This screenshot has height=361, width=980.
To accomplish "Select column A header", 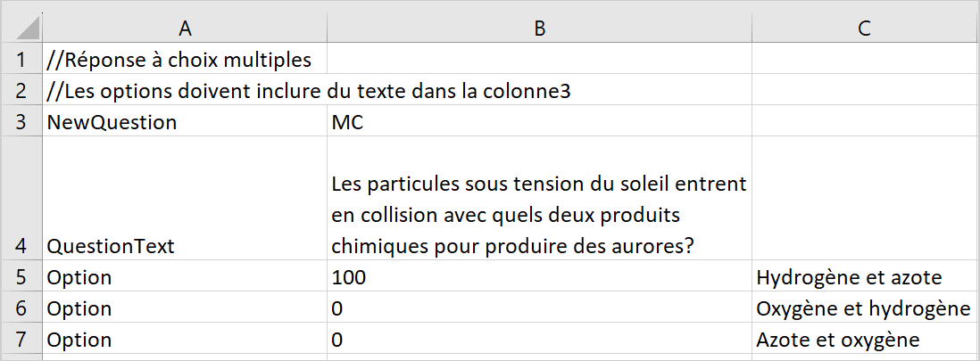I will (x=185, y=28).
